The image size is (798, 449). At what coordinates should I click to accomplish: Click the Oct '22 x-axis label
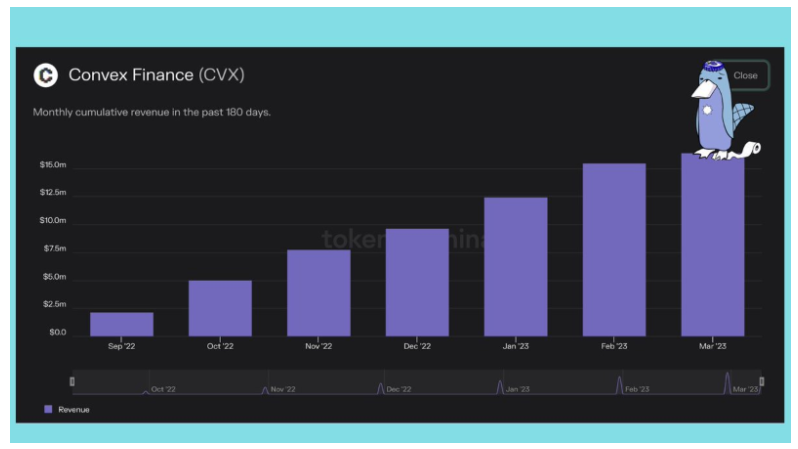tap(220, 346)
